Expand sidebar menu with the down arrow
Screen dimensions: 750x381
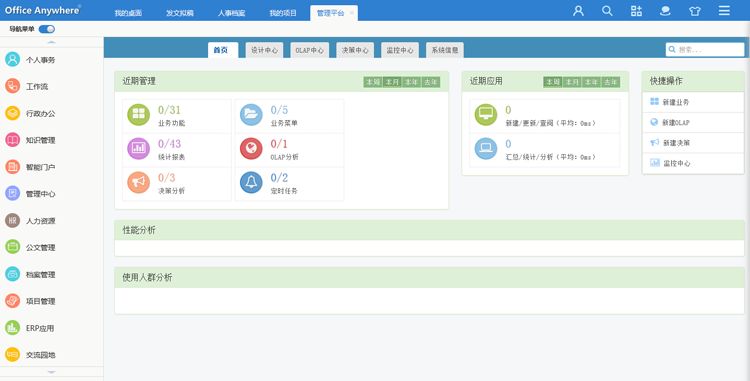click(x=51, y=371)
